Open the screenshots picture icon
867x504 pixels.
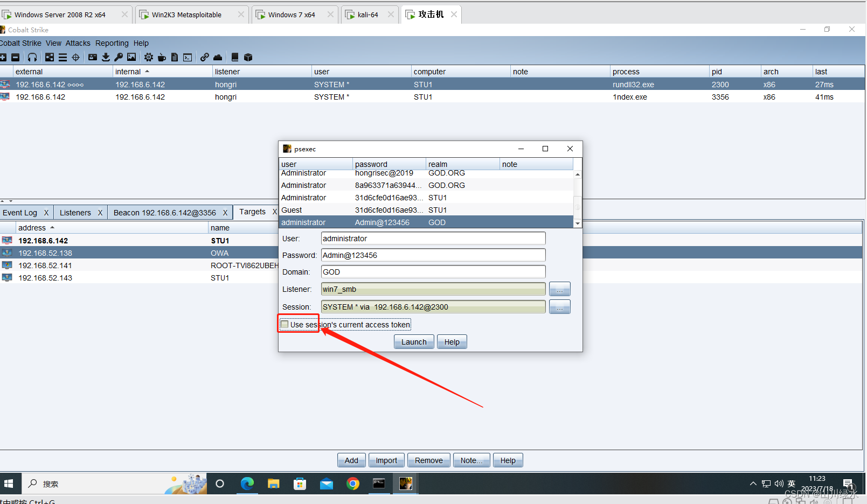click(131, 57)
